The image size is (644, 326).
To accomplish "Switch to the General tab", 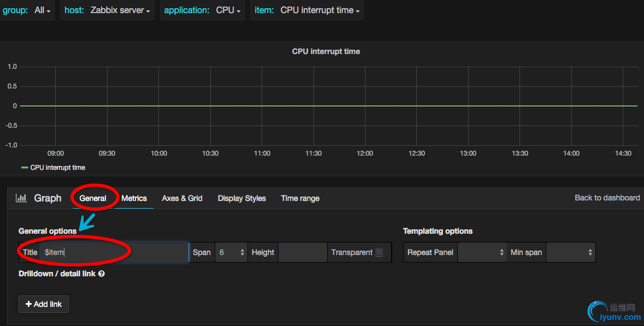I will [93, 198].
